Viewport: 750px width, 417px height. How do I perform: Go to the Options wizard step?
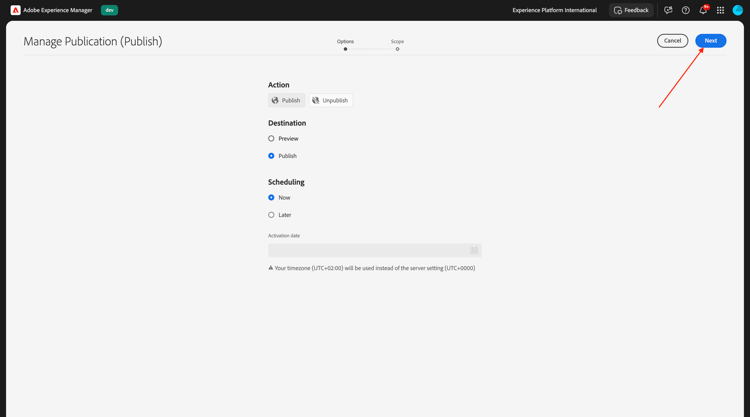pos(345,44)
